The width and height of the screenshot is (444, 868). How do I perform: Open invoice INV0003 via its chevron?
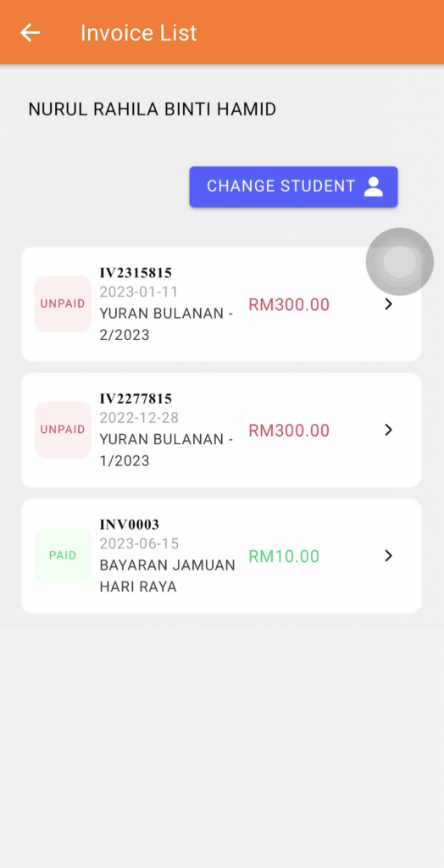pyautogui.click(x=389, y=555)
